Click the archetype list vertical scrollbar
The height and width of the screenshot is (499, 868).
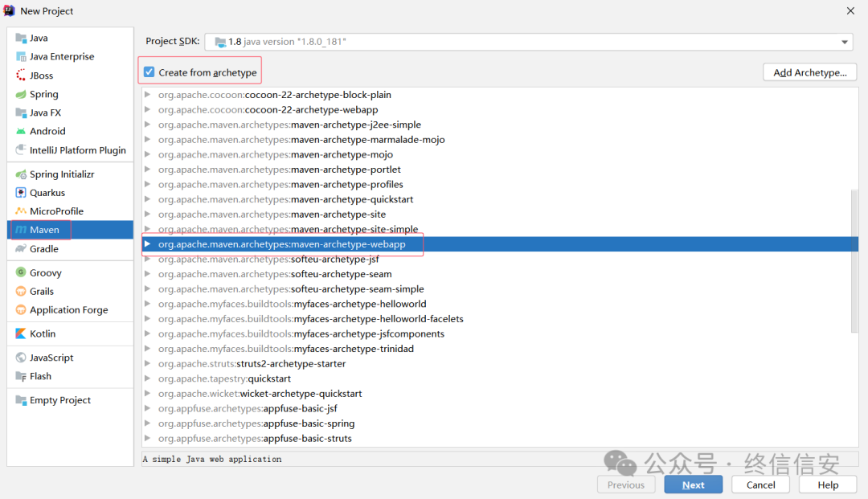tap(854, 260)
